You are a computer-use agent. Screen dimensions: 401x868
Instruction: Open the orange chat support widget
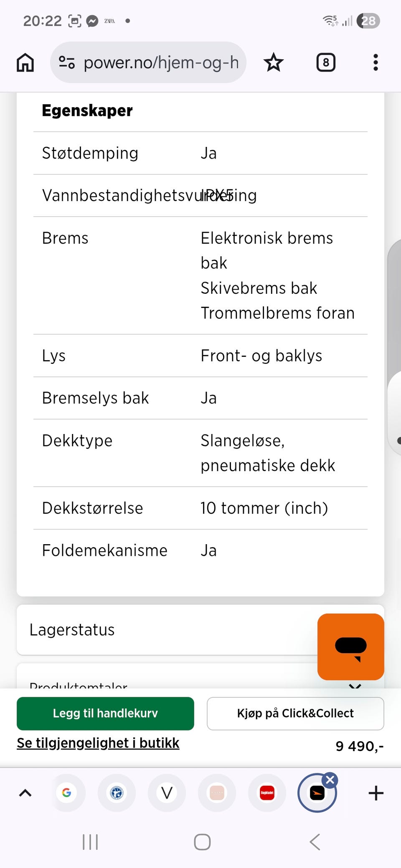[x=350, y=646]
